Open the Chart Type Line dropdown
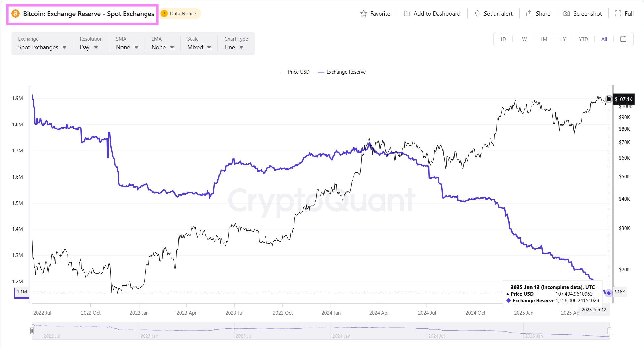The height and width of the screenshot is (348, 644). tap(234, 47)
